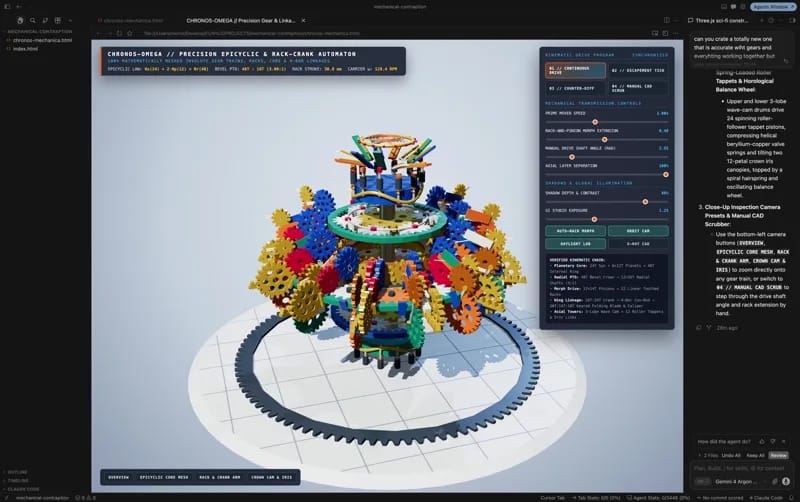Go back using the title bar back arrow
800x502 pixels.
pyautogui.click(x=18, y=7)
